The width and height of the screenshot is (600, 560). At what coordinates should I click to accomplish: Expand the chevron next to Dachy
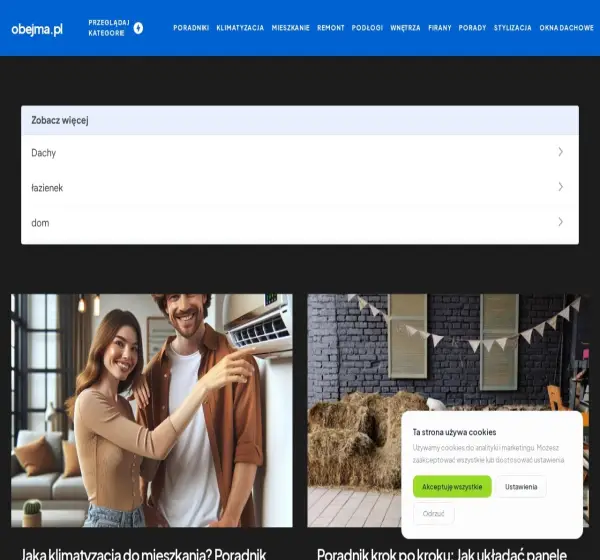(560, 152)
